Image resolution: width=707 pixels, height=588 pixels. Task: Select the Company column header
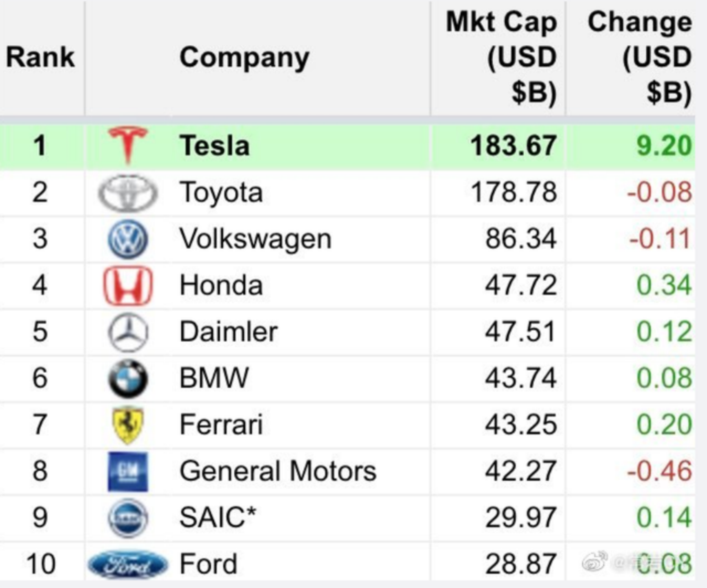point(244,57)
